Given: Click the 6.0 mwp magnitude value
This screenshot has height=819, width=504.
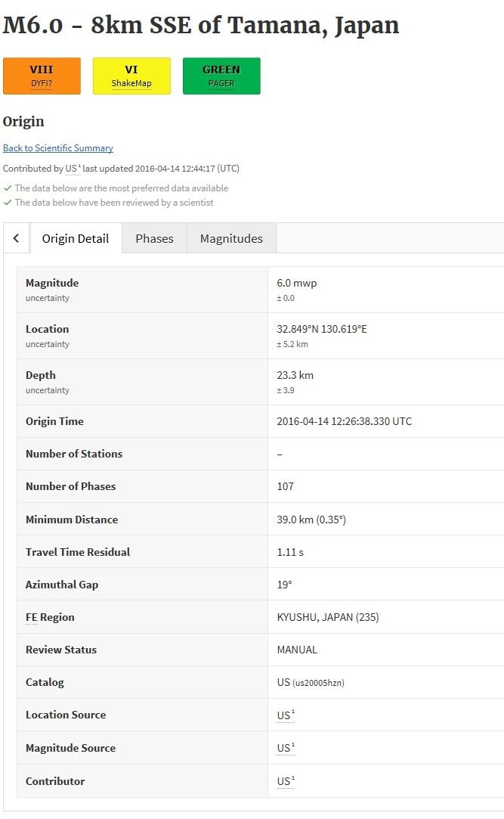Looking at the screenshot, I should [x=297, y=283].
